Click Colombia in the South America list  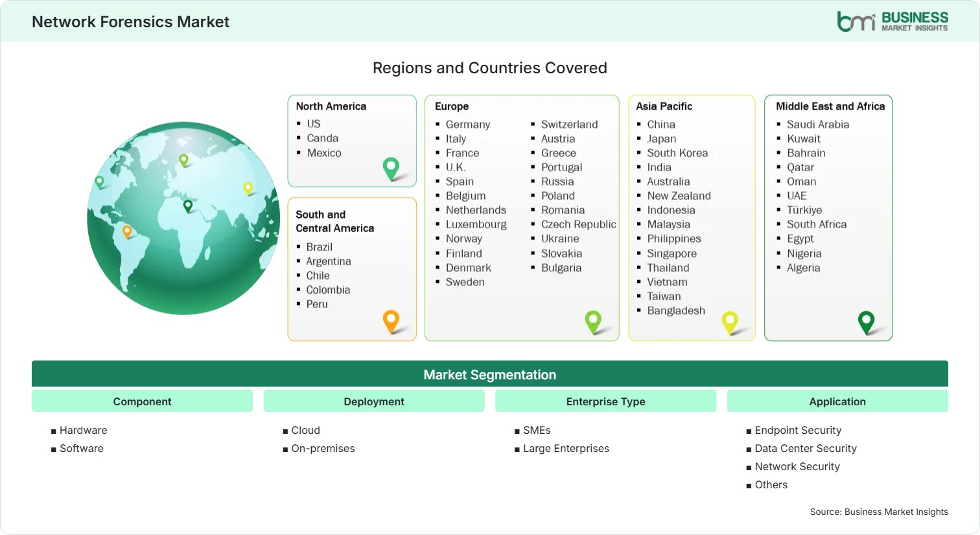click(x=328, y=290)
